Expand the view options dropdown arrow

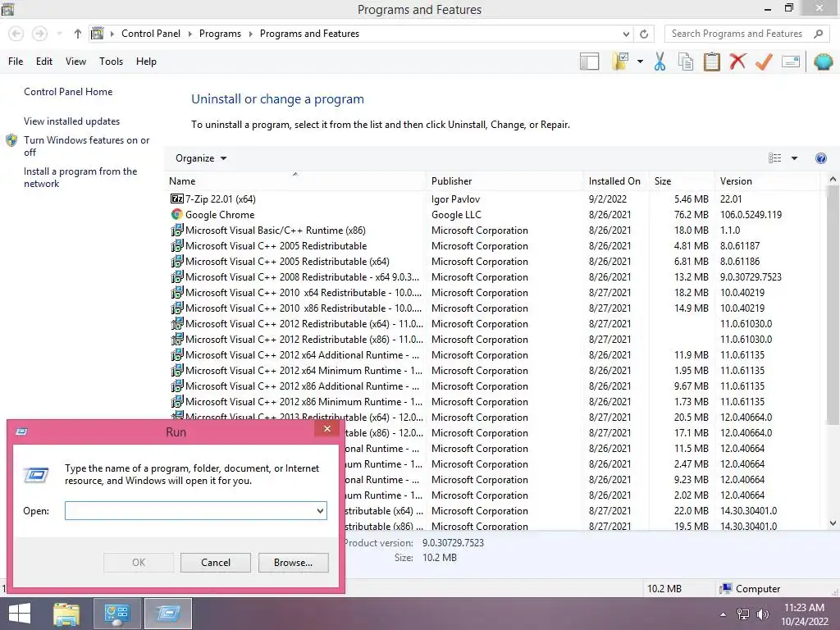click(x=794, y=158)
